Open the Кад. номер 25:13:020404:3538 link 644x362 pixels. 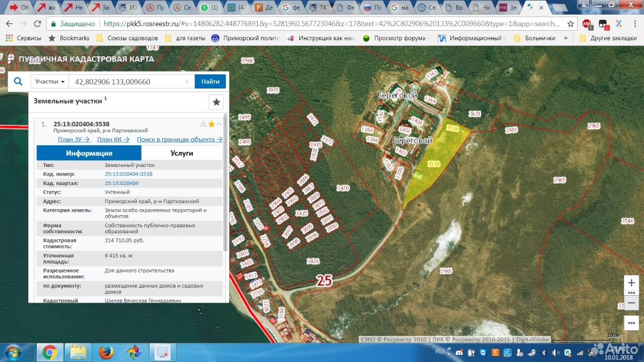coord(128,174)
